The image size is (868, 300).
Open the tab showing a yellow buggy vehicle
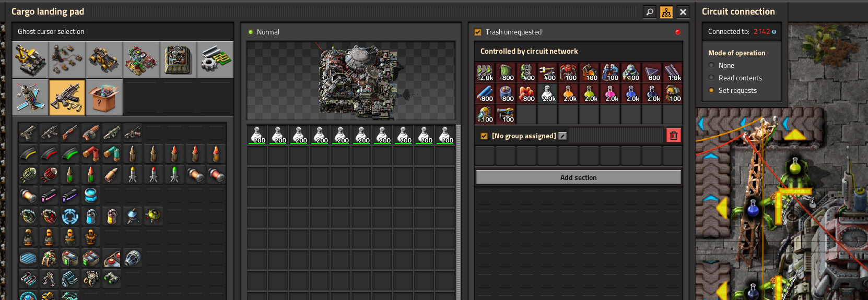point(104,60)
